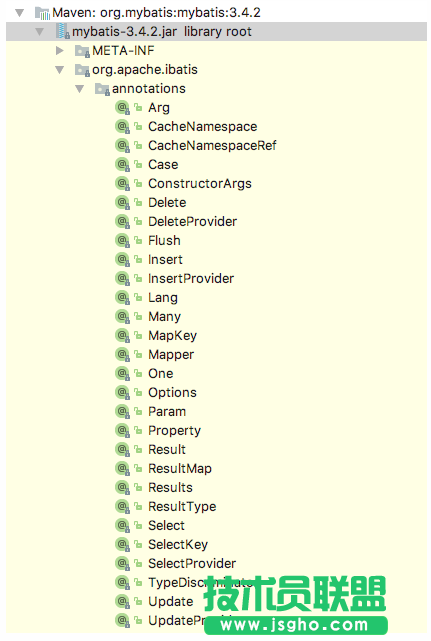Click the Arg annotation icon

click(x=122, y=108)
